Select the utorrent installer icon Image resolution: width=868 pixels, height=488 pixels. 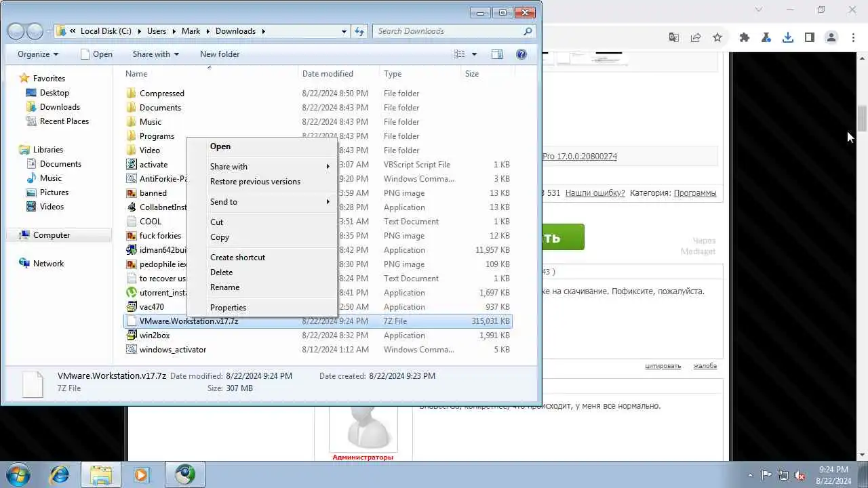[x=132, y=293]
